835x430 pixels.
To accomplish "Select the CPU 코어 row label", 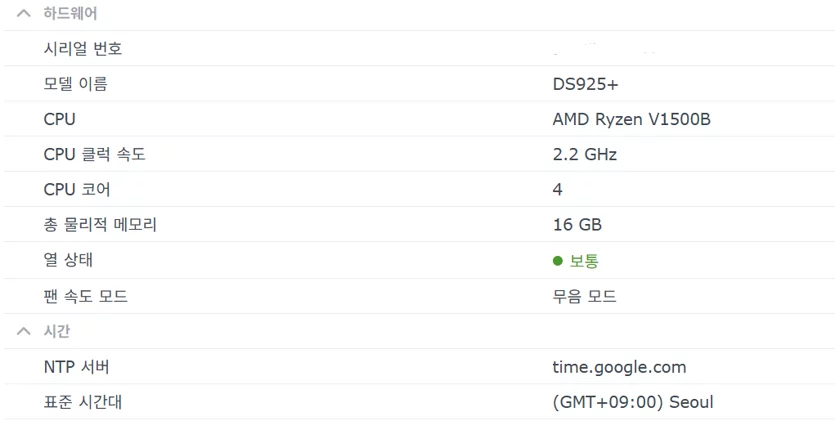I will click(77, 190).
